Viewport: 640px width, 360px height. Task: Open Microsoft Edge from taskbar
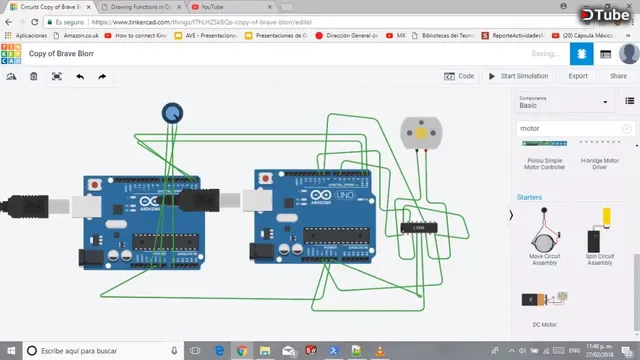click(x=220, y=351)
